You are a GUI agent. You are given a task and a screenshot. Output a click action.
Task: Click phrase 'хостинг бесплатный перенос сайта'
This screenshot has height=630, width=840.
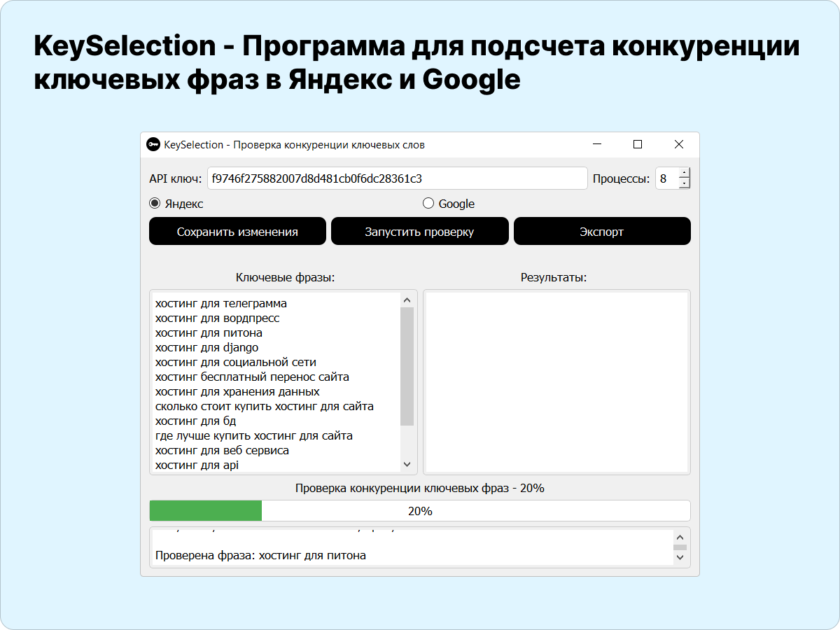pyautogui.click(x=252, y=377)
